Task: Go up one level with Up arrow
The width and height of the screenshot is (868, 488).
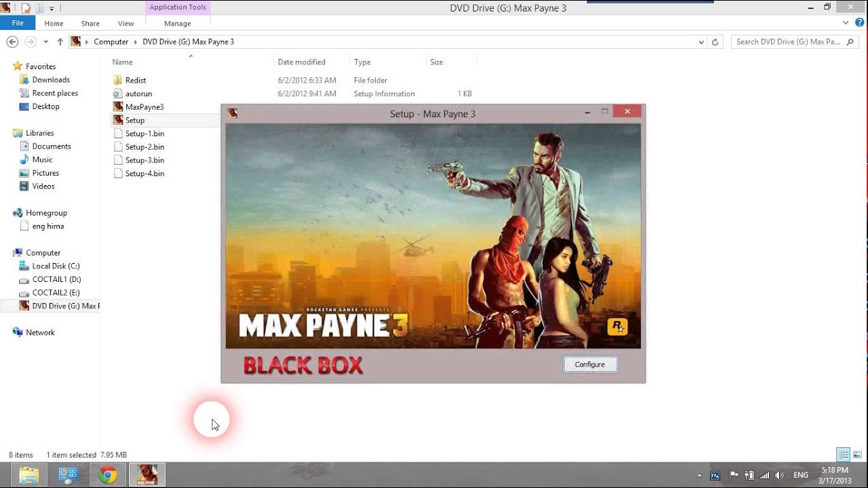Action: (x=60, y=41)
